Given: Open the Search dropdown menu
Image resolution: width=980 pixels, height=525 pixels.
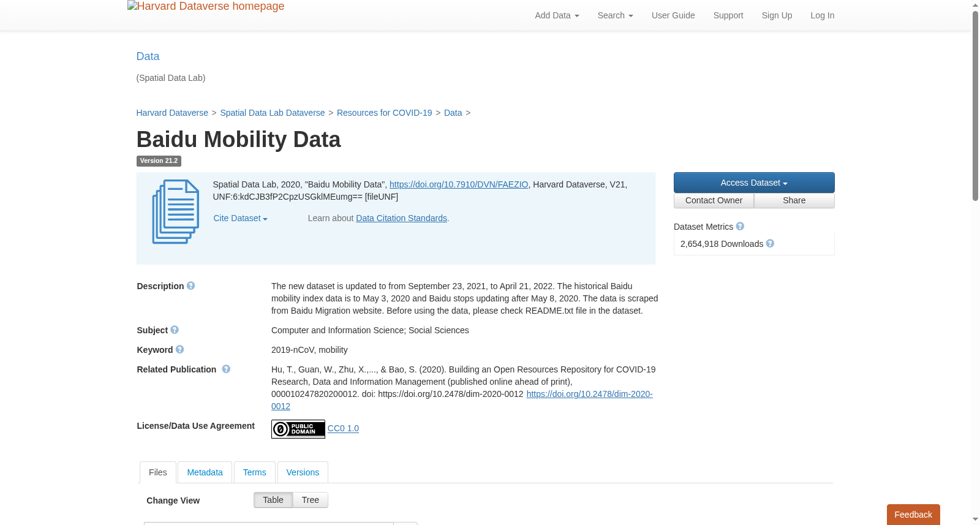Looking at the screenshot, I should point(615,15).
